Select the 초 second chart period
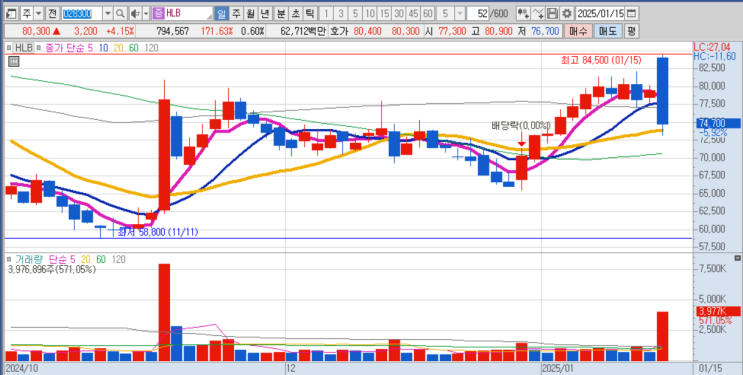Screen dimensions: 743x375 (x=295, y=13)
